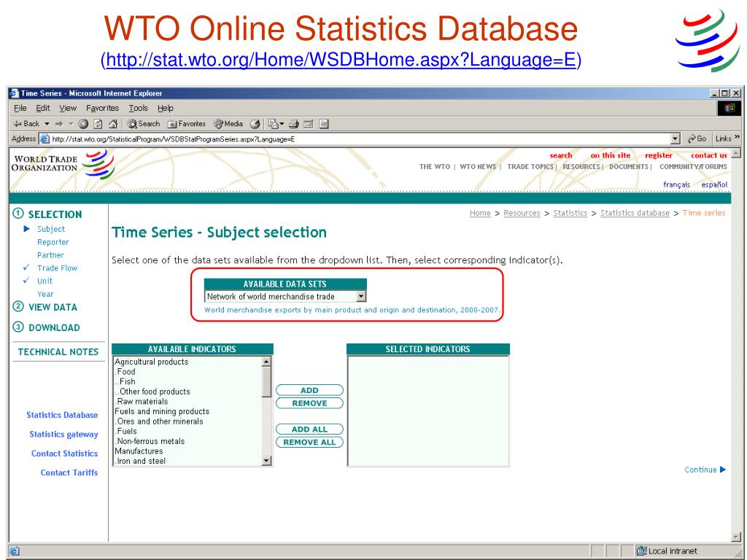
Task: Click the Internet Explorer title bar icon
Action: (x=15, y=93)
